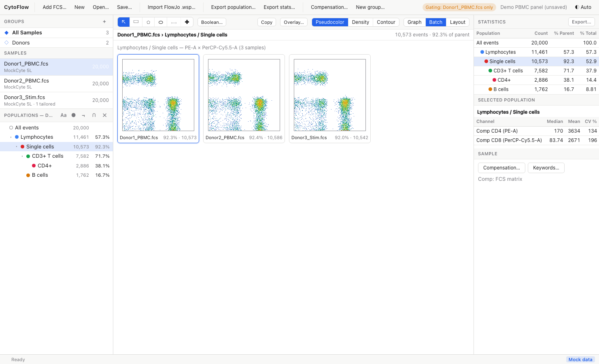Choose the rectangle gate tool
599x364 pixels.
point(136,22)
